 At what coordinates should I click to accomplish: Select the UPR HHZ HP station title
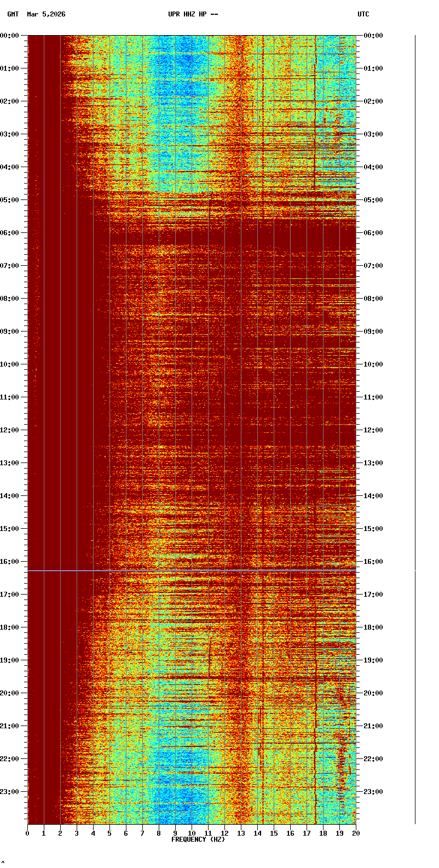click(193, 14)
